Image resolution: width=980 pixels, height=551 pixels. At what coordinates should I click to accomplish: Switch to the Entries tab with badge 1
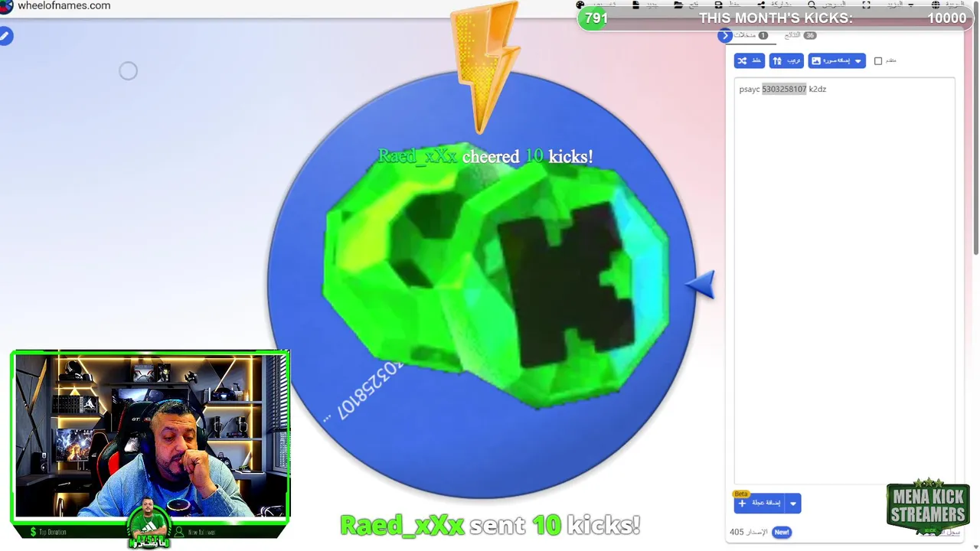pyautogui.click(x=750, y=35)
